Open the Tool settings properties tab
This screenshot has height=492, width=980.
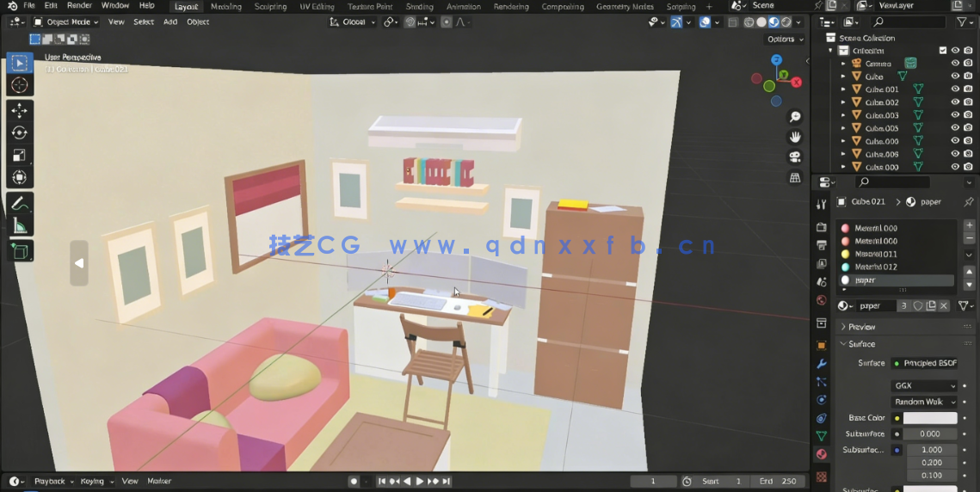[x=822, y=204]
